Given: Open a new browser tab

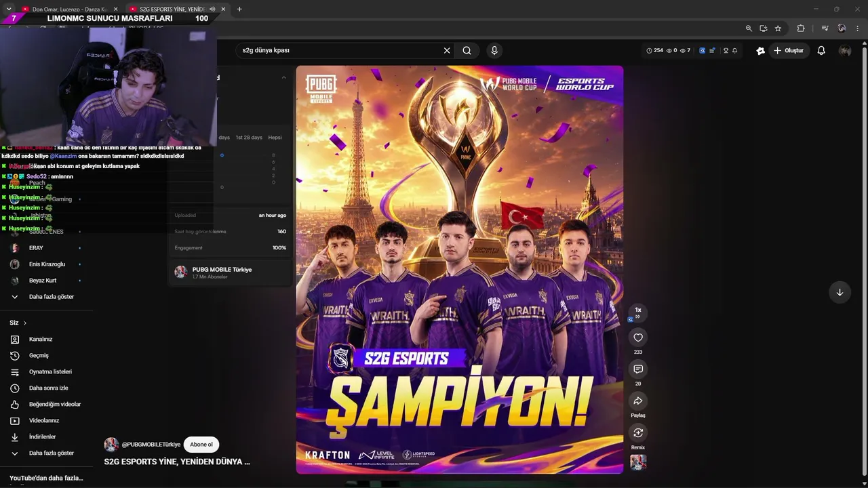Looking at the screenshot, I should point(239,9).
